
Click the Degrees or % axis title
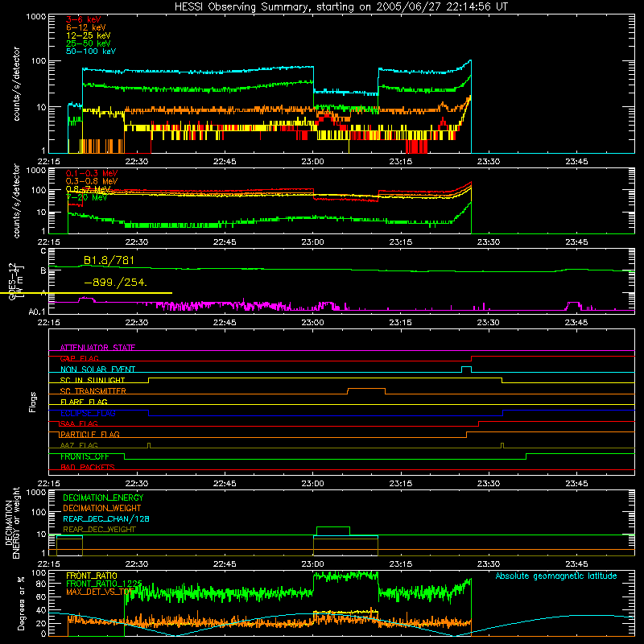pyautogui.click(x=21, y=603)
